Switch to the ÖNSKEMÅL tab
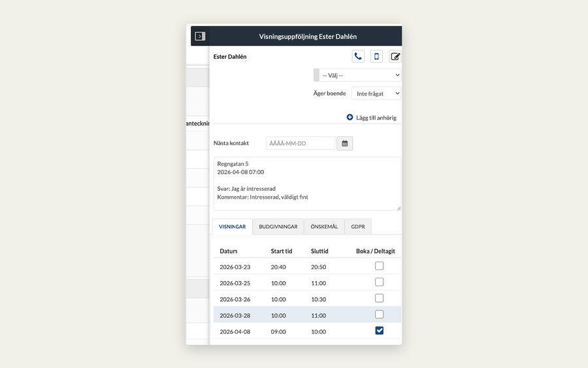The image size is (588, 368). [324, 227]
